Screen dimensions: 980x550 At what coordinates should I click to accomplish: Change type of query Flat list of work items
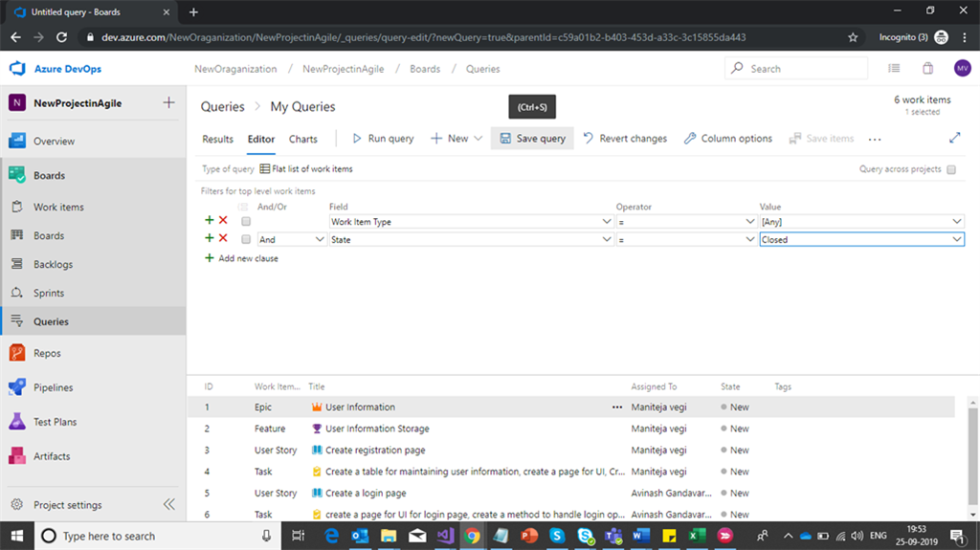tap(306, 168)
